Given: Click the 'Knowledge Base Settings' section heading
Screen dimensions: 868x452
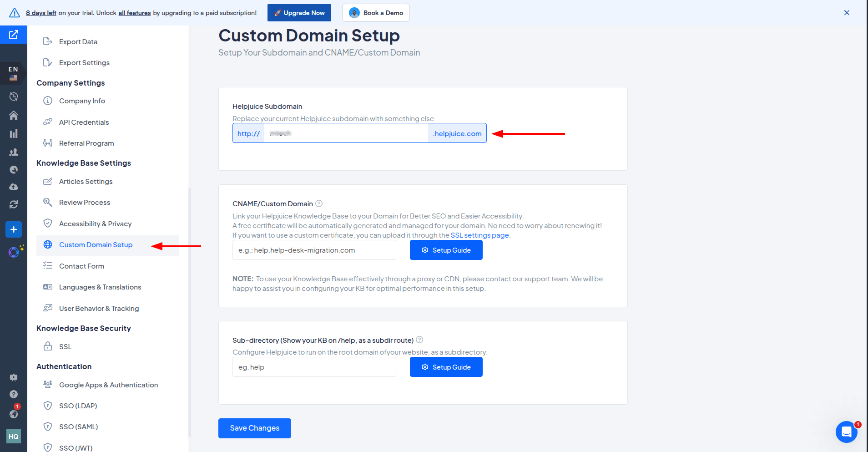Looking at the screenshot, I should (x=84, y=163).
